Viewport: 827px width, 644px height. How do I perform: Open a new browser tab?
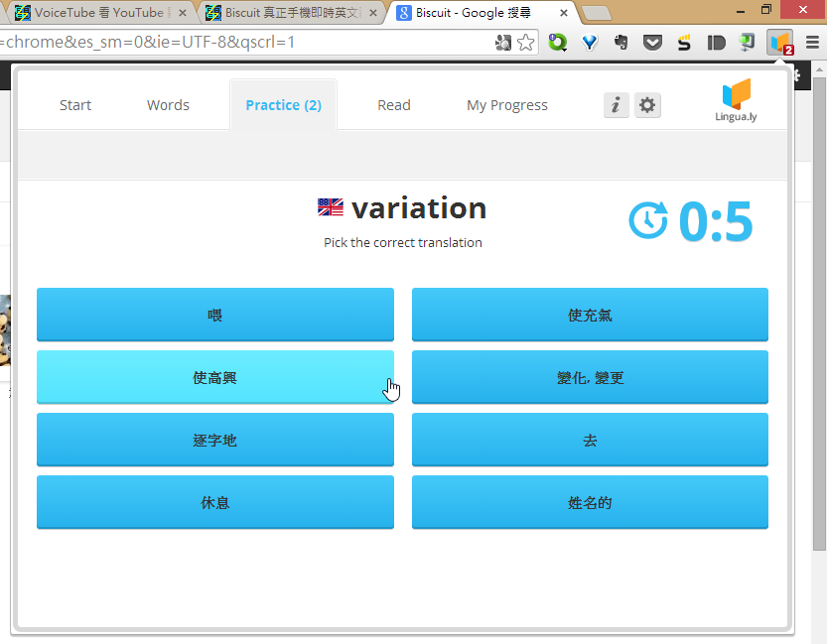pyautogui.click(x=597, y=13)
